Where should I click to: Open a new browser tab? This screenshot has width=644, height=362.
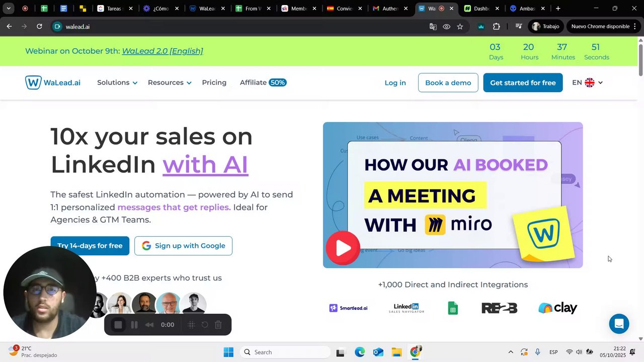tap(558, 9)
